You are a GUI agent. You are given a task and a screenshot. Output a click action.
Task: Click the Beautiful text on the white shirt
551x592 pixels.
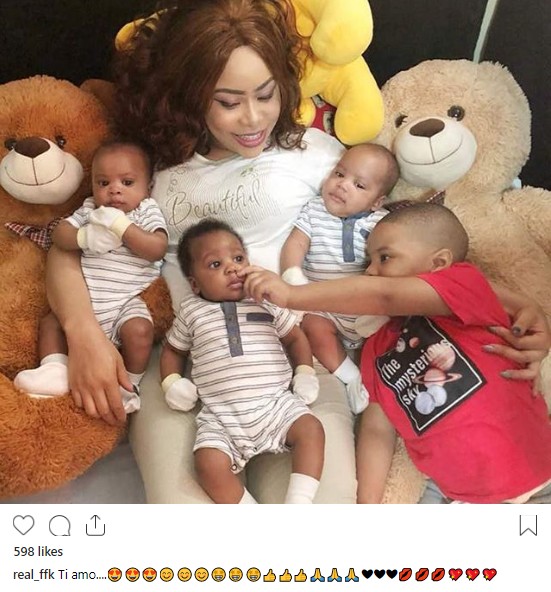tap(214, 204)
